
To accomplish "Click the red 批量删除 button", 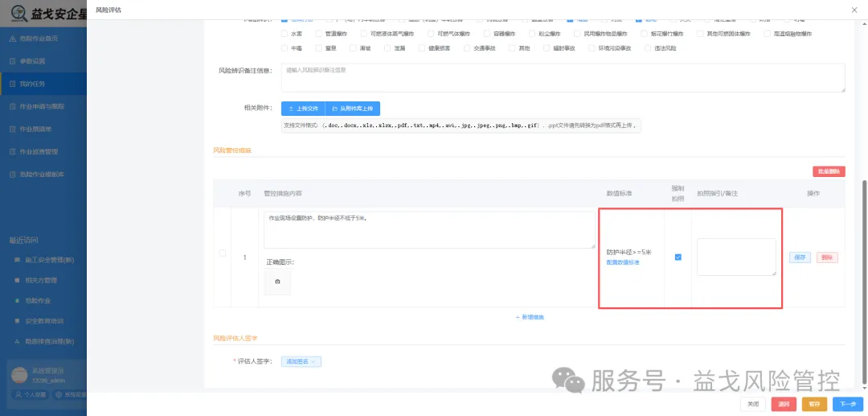I will pos(829,171).
